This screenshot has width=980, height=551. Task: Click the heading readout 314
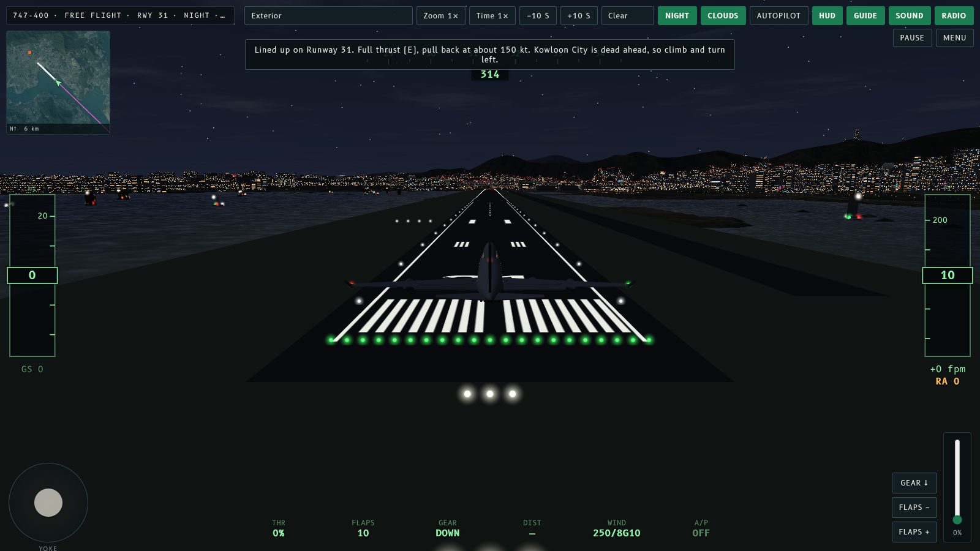490,75
